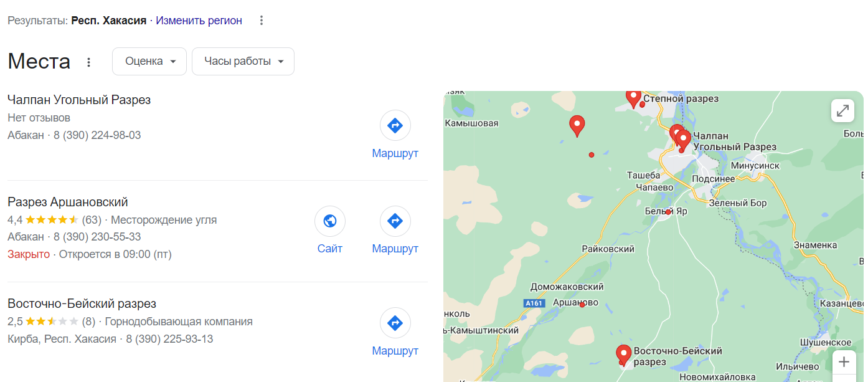Viewport: 868px width, 382px height.
Task: Expand the Часы работы hours filter
Action: click(243, 61)
